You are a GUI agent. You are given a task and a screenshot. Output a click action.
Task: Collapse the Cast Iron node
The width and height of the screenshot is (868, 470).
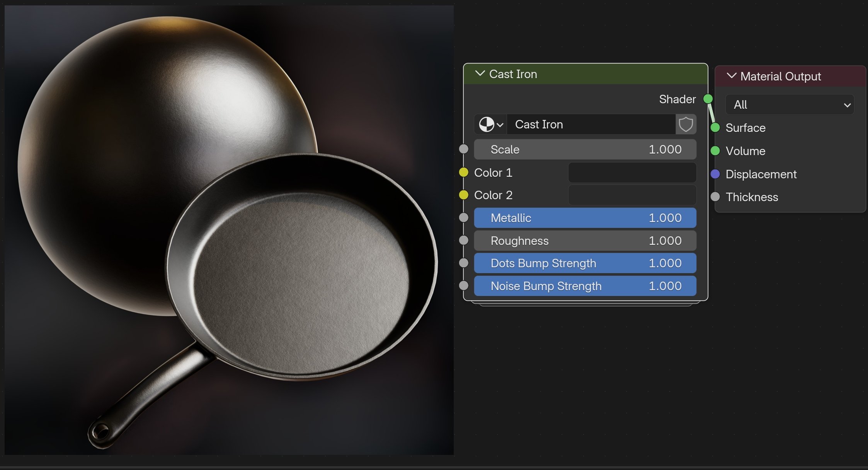(480, 74)
